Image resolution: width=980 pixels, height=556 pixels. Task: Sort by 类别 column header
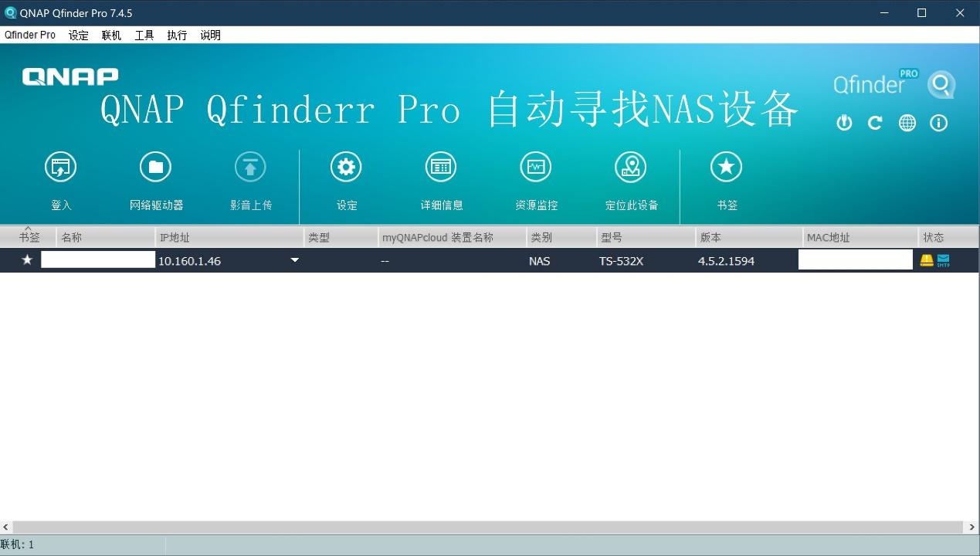point(561,237)
